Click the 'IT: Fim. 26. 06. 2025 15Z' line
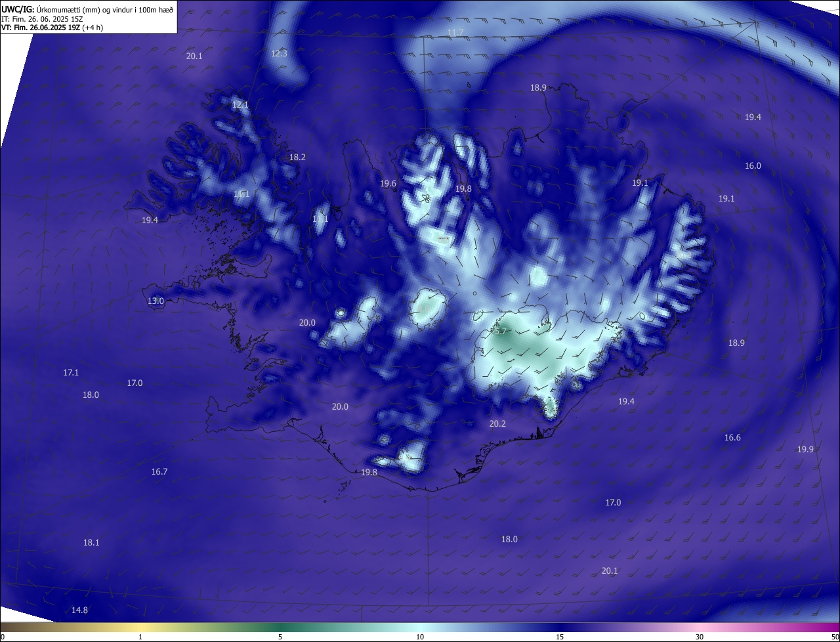The width and height of the screenshot is (840, 642). (42, 18)
